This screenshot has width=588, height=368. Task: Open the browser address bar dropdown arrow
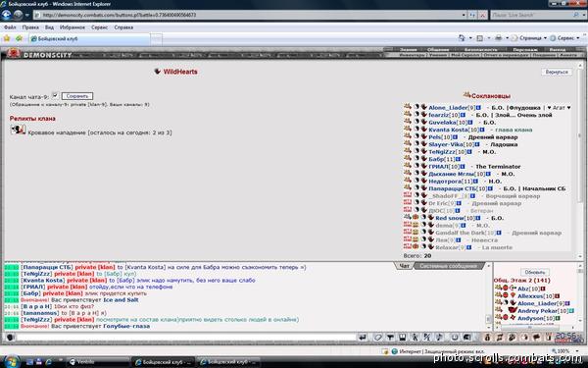click(x=464, y=15)
